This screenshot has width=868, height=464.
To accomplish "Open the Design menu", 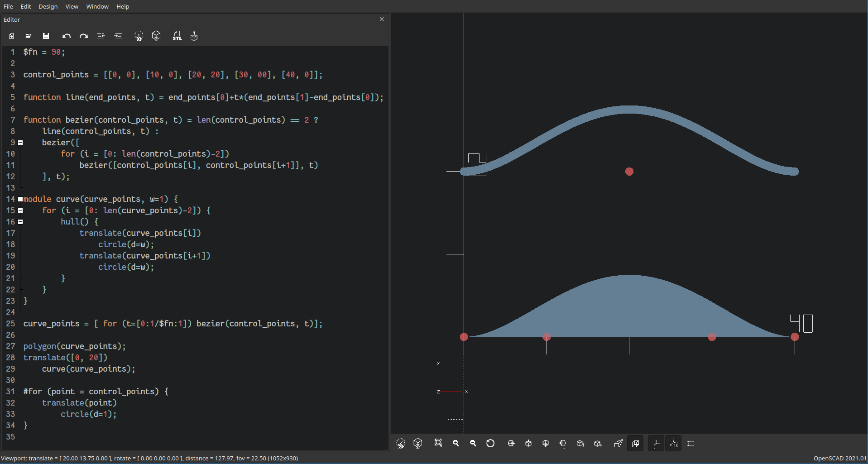I will (48, 6).
